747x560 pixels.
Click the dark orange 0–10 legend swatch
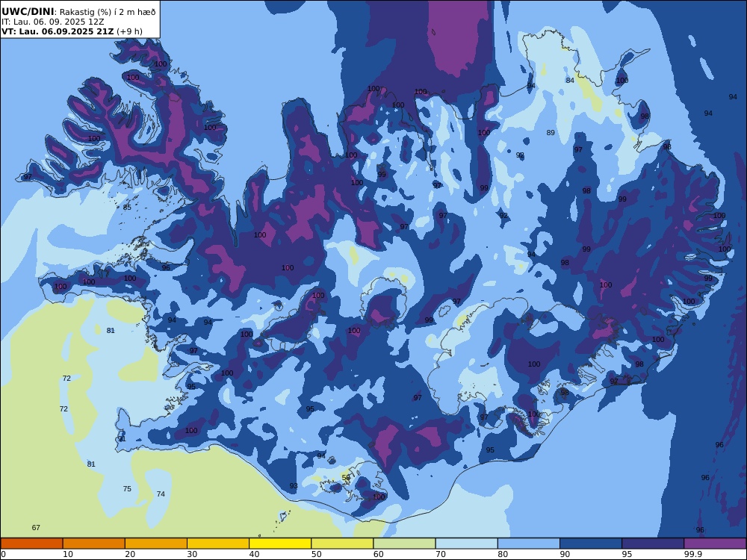(31, 544)
